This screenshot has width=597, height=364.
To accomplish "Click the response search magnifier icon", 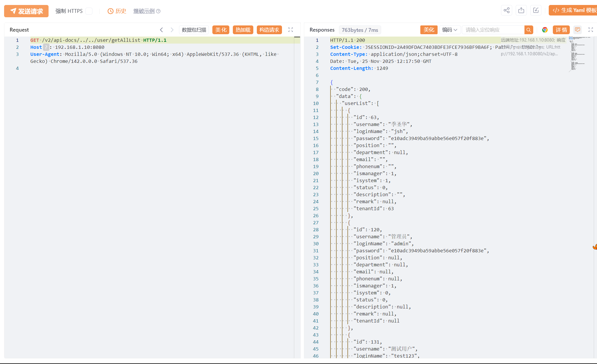I will tap(529, 30).
